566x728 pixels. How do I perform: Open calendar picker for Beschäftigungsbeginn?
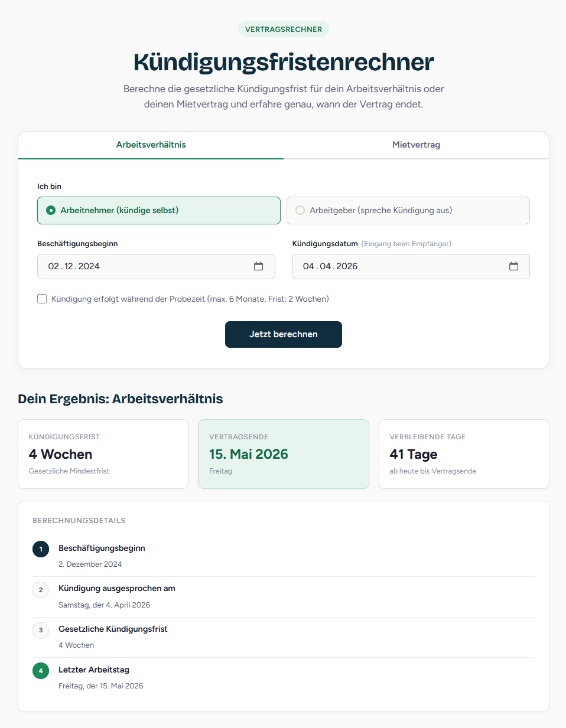click(x=258, y=266)
